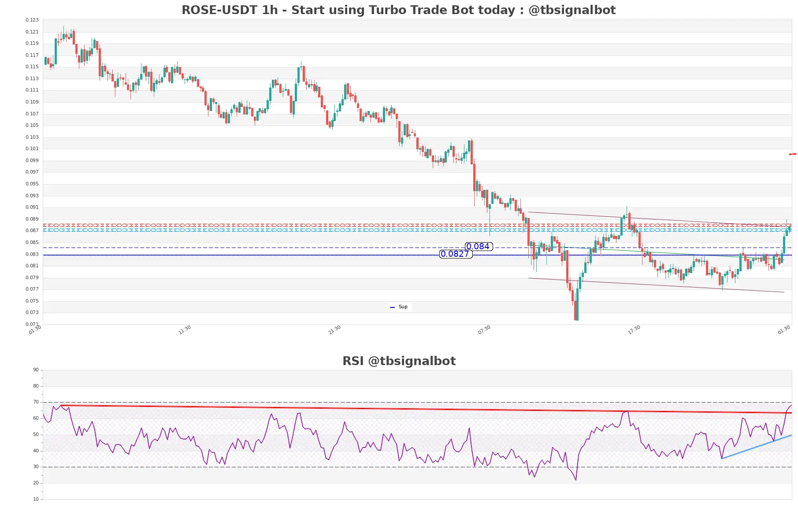The height and width of the screenshot is (532, 798).
Task: Click the blue rising RSI trendline
Action: (x=757, y=447)
